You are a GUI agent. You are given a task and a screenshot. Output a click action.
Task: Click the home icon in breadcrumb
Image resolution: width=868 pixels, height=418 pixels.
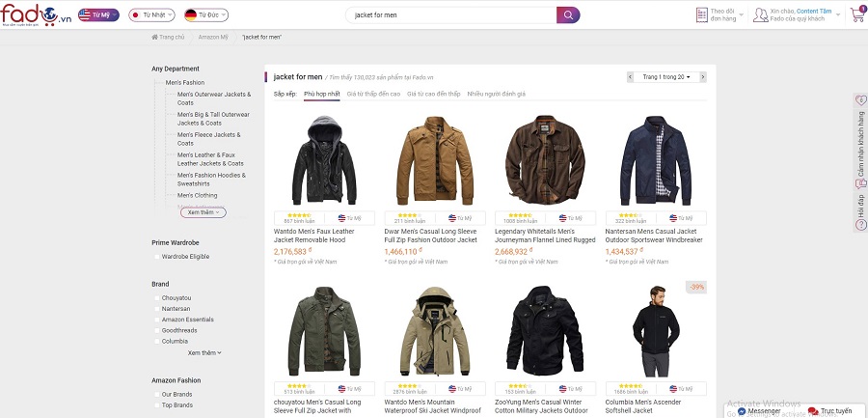click(155, 37)
